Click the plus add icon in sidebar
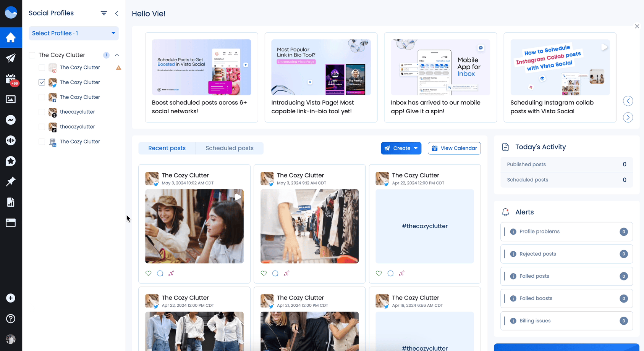Screen dimensions: 644x351 point(11,298)
